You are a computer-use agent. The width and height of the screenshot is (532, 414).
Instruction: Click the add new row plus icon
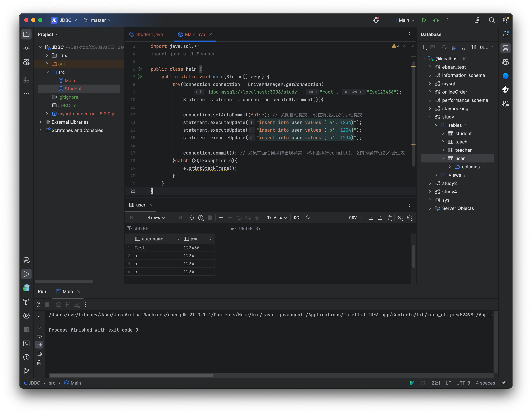coord(221,218)
